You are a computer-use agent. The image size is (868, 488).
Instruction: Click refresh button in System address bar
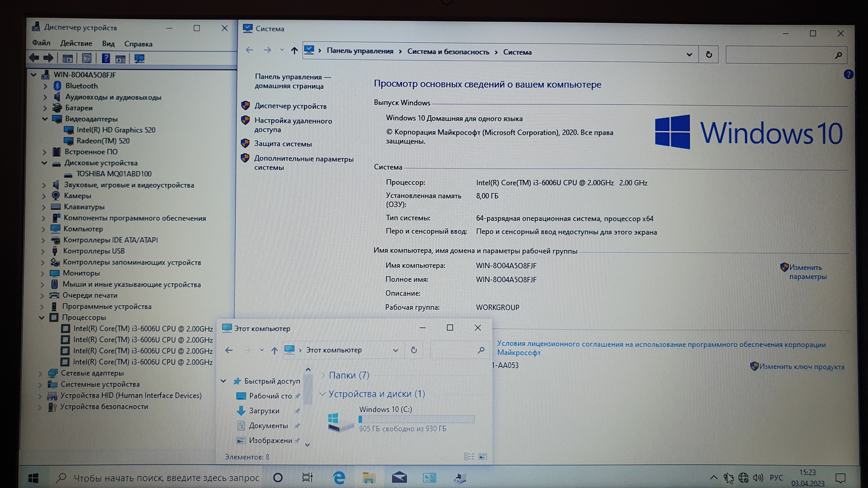[709, 55]
